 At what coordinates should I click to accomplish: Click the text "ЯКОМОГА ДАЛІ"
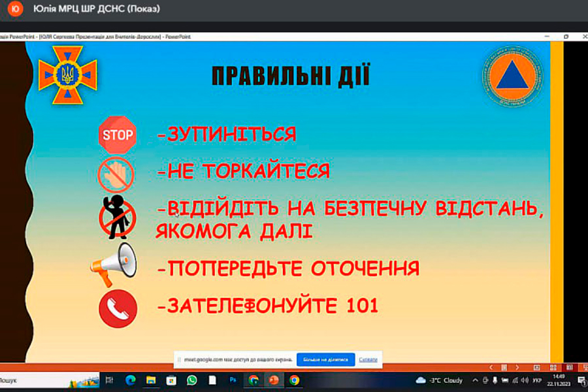[234, 231]
